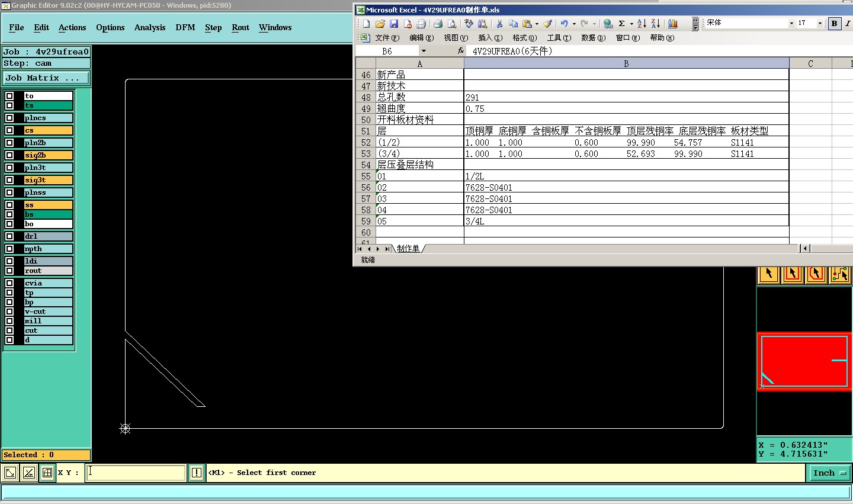Click Excel Format Painter brush icon
Screen dimensions: 853x504
548,24
